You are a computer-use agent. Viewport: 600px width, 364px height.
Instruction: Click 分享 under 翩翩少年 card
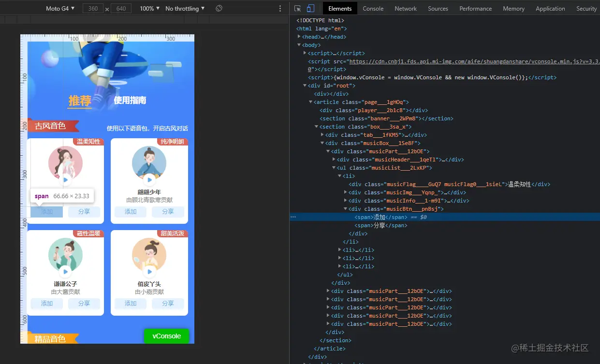pos(168,212)
